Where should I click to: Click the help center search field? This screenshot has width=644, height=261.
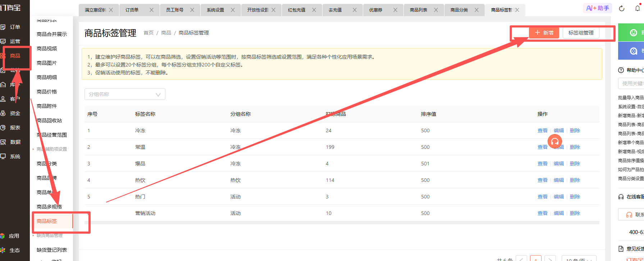coord(631,83)
